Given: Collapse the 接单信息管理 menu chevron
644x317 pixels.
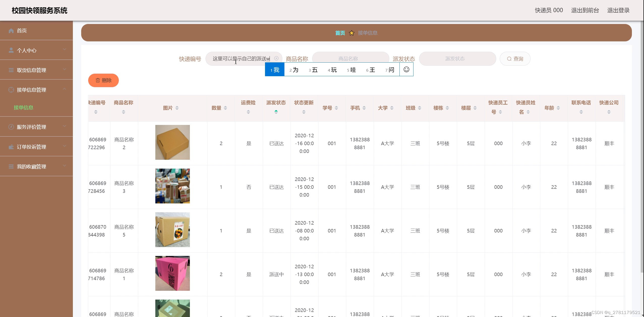Looking at the screenshot, I should click(65, 89).
